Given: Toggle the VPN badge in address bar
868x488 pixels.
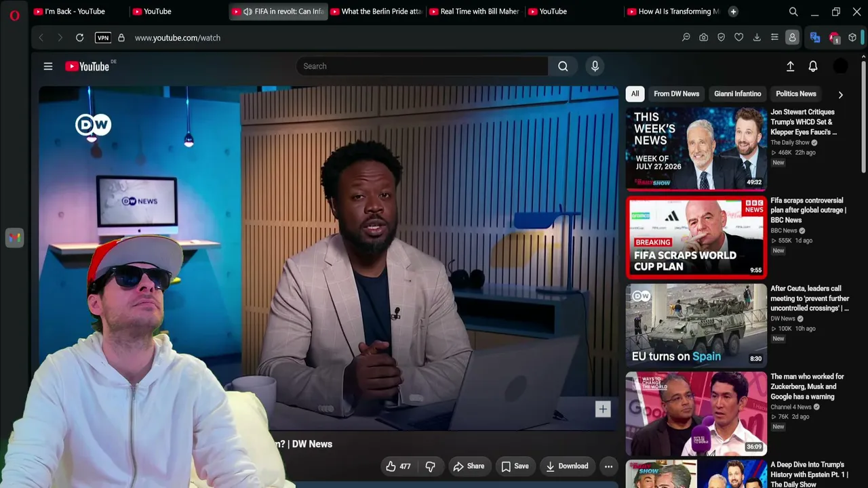Looking at the screenshot, I should point(103,38).
